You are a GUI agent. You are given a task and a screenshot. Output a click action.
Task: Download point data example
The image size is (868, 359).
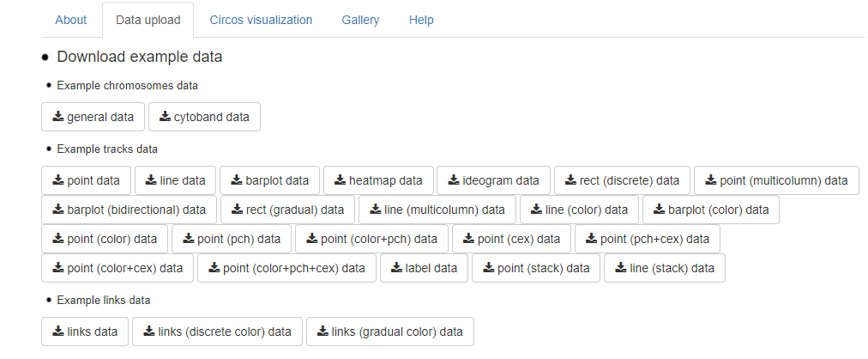(x=87, y=180)
